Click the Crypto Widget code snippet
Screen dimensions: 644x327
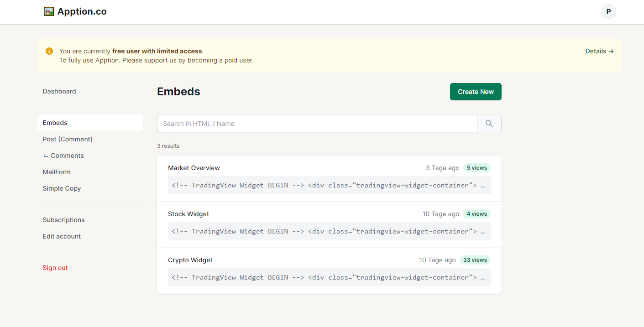(x=329, y=277)
